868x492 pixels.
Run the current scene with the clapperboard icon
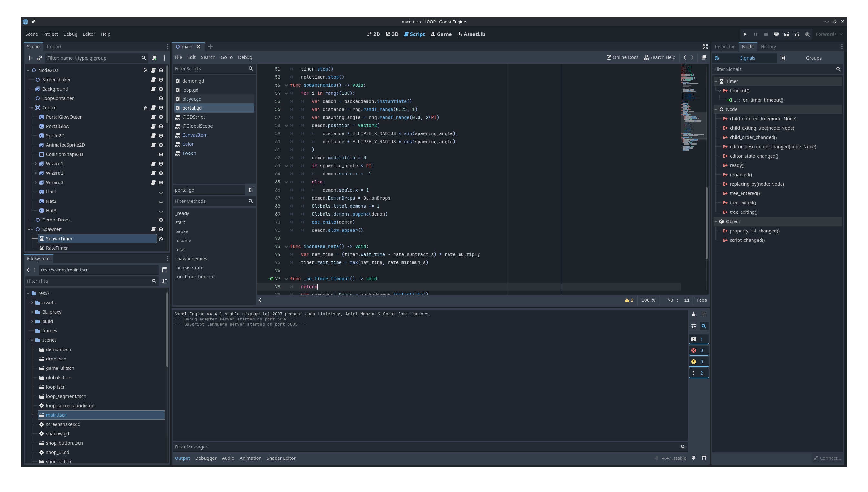pos(787,34)
